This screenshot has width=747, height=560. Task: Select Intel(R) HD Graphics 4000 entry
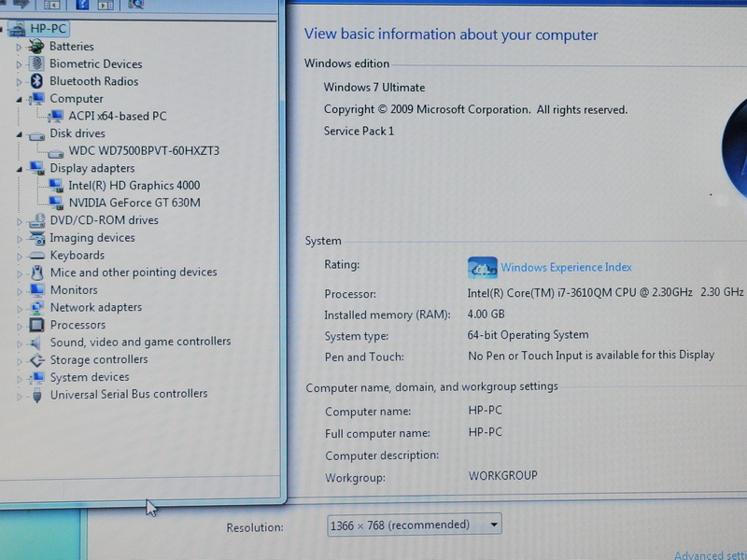pyautogui.click(x=134, y=185)
